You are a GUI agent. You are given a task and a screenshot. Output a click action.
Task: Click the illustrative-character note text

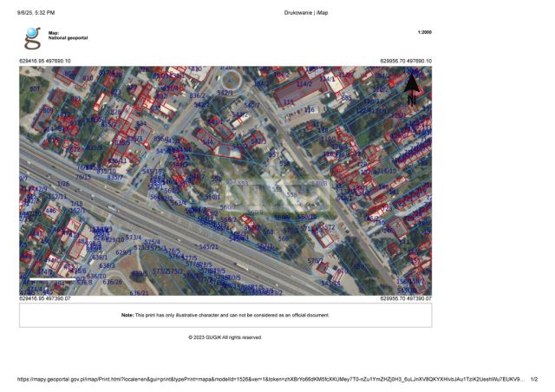(225, 315)
